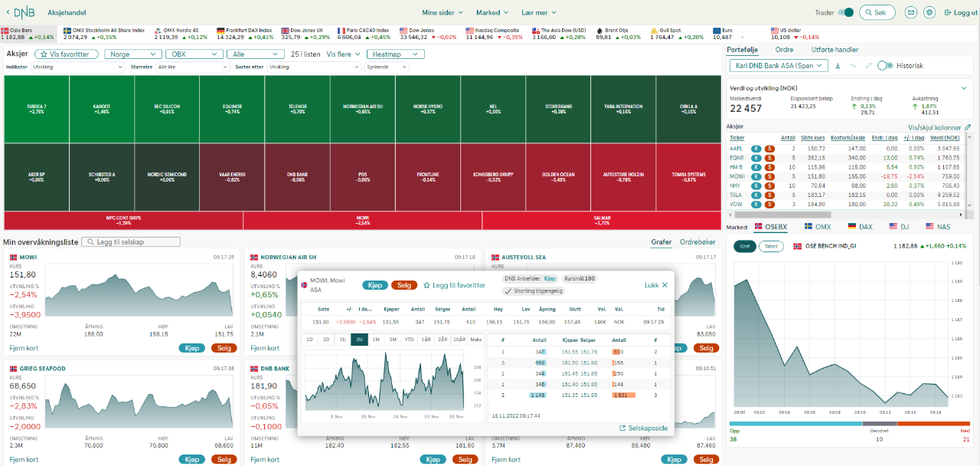The width and height of the screenshot is (980, 466).
Task: Click the Dow Jones UK index ticker
Action: pyautogui.click(x=305, y=34)
